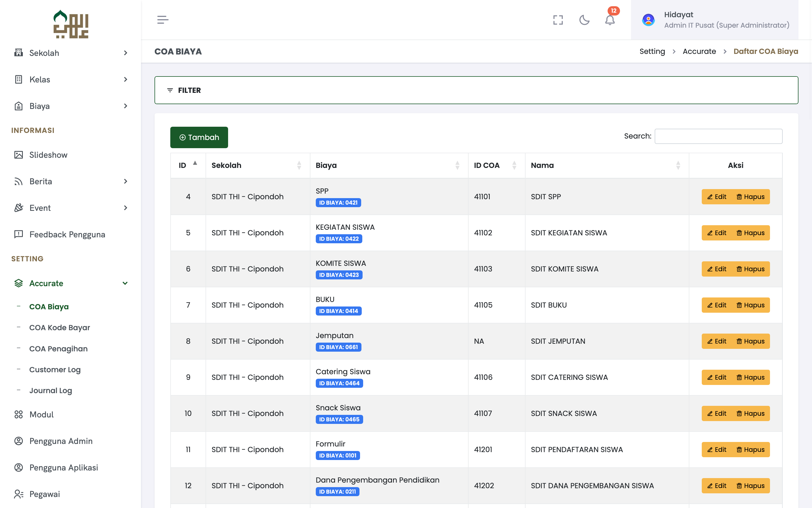This screenshot has height=508, width=812.
Task: Edit the SDIT BUKU row
Action: tap(717, 305)
